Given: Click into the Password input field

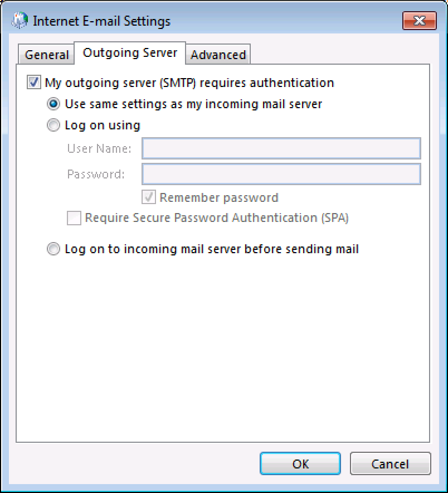Looking at the screenshot, I should coord(281,174).
